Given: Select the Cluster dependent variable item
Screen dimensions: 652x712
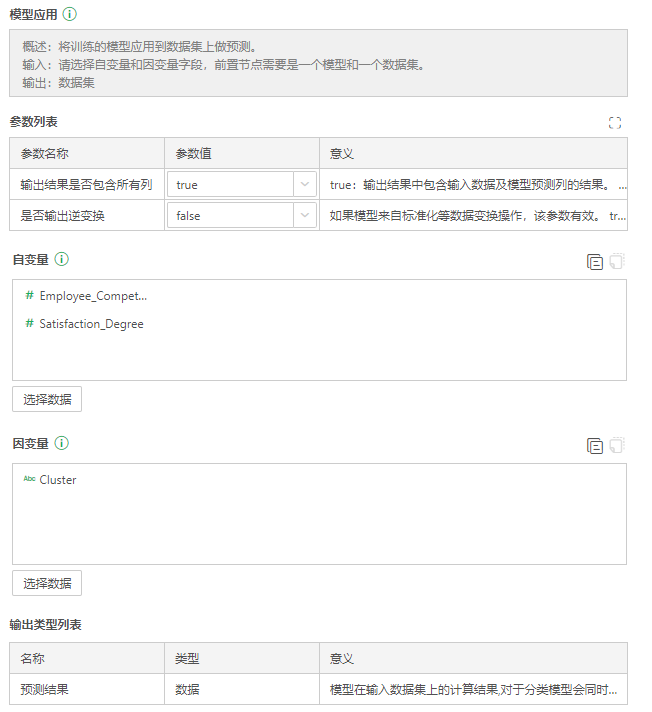Looking at the screenshot, I should [x=57, y=480].
